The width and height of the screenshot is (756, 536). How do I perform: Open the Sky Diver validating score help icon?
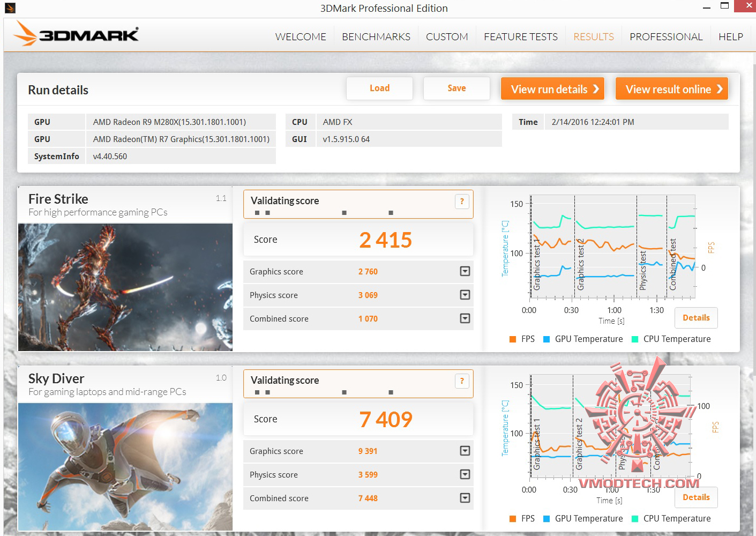click(x=462, y=381)
